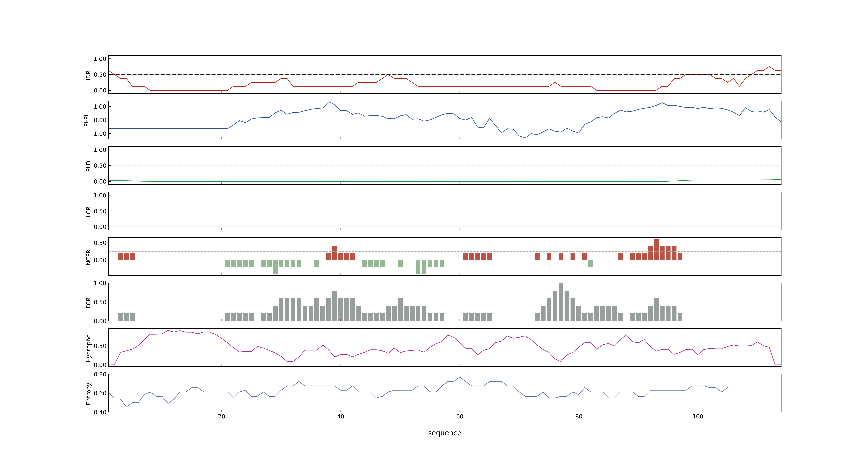Screen dimensions: 868x463
Task: Click the 1.00 tick on IDR axis
Action: [100, 59]
